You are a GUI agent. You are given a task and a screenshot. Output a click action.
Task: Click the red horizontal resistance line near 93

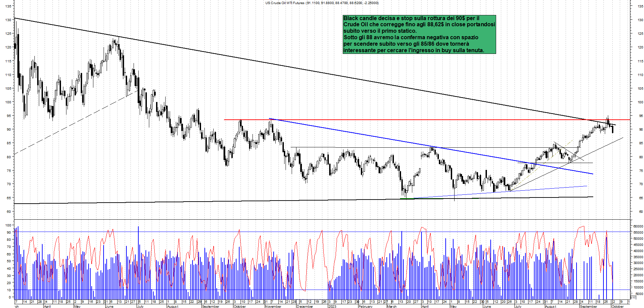click(427, 120)
